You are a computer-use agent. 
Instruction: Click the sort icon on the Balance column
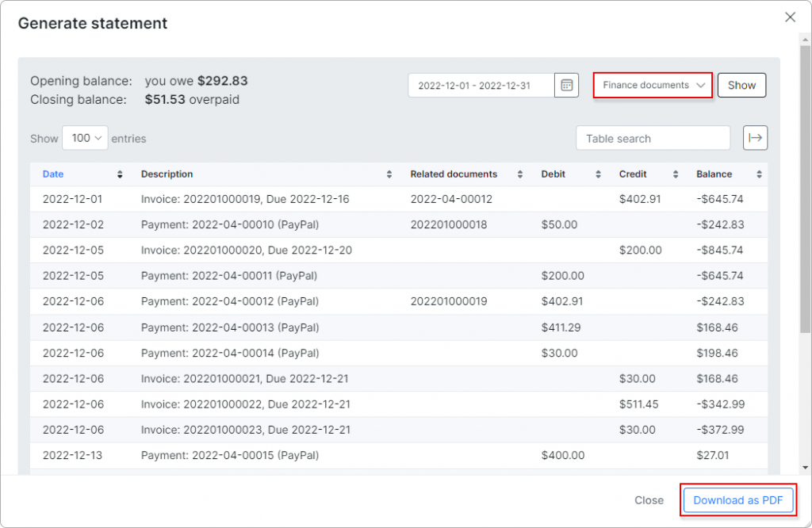point(758,174)
